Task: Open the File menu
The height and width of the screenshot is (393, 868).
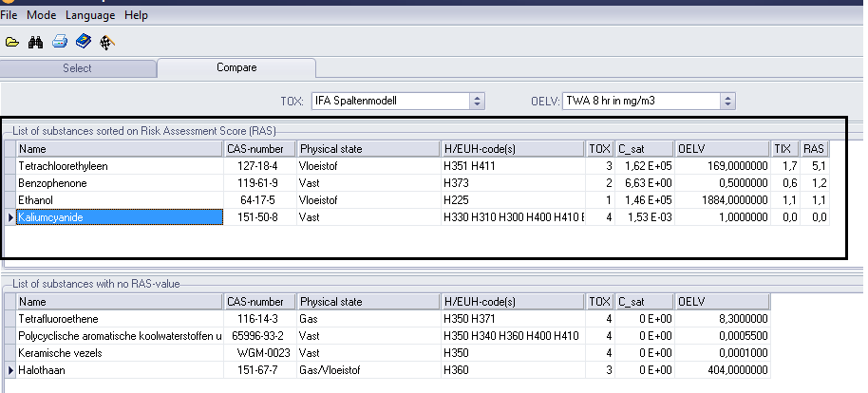Action: (x=9, y=15)
